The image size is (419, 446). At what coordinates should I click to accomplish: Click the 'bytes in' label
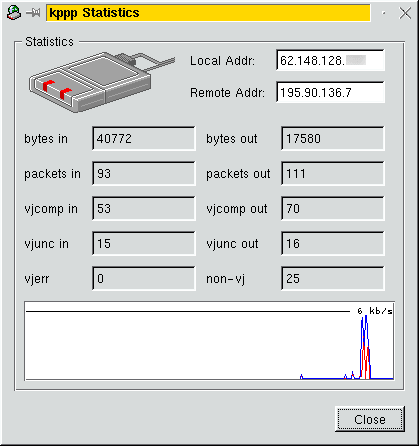pyautogui.click(x=46, y=139)
